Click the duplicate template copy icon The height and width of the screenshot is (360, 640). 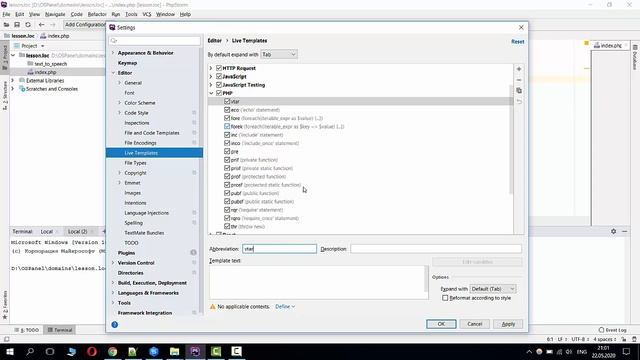pyautogui.click(x=519, y=91)
